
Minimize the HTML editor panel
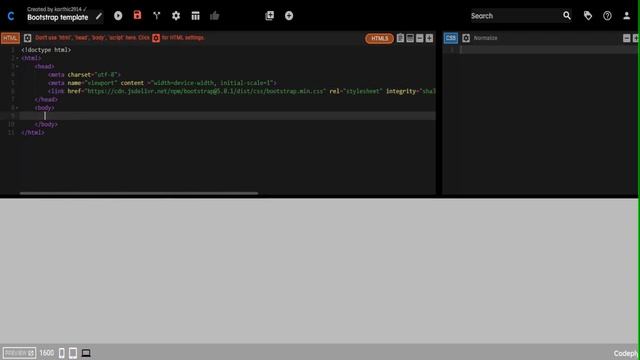420,38
